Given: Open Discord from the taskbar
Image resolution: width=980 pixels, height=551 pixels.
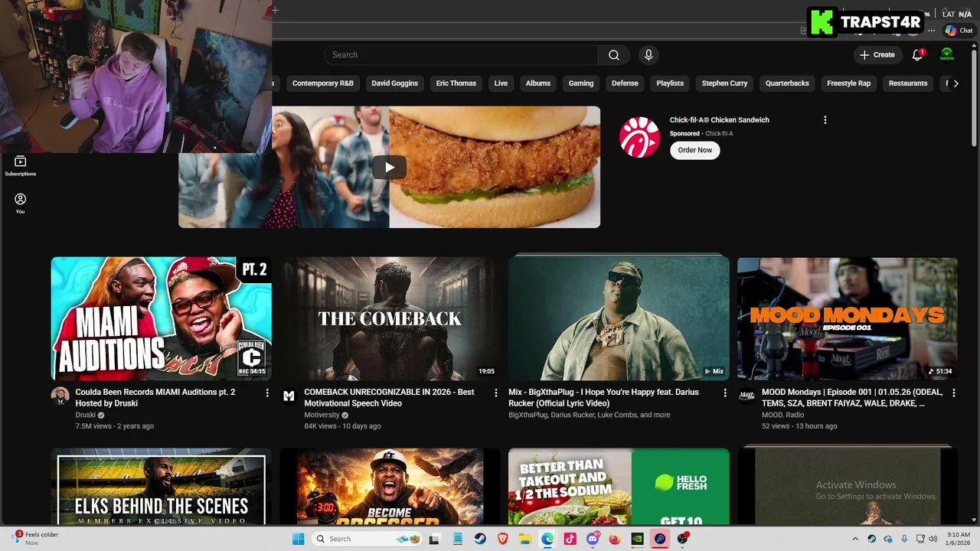Looking at the screenshot, I should coord(593,539).
